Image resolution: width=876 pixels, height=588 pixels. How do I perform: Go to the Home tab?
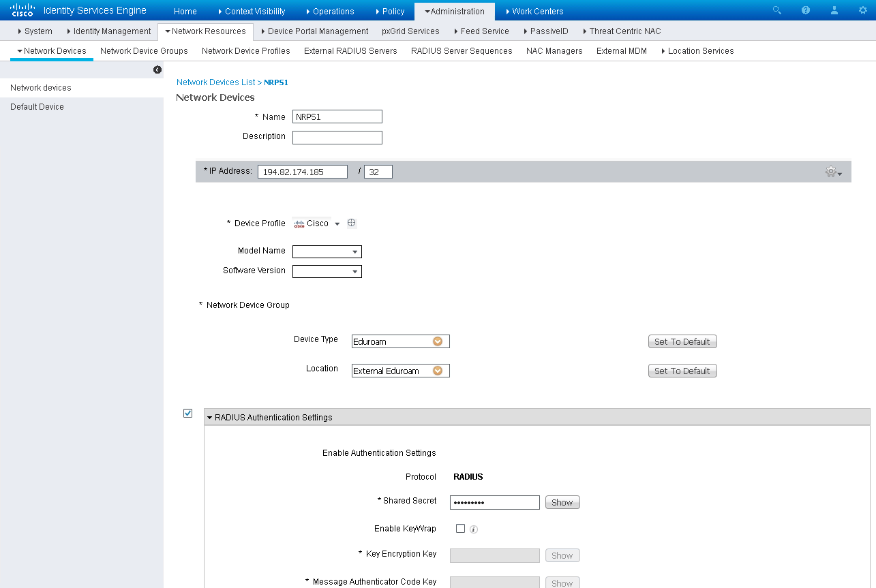coord(185,12)
